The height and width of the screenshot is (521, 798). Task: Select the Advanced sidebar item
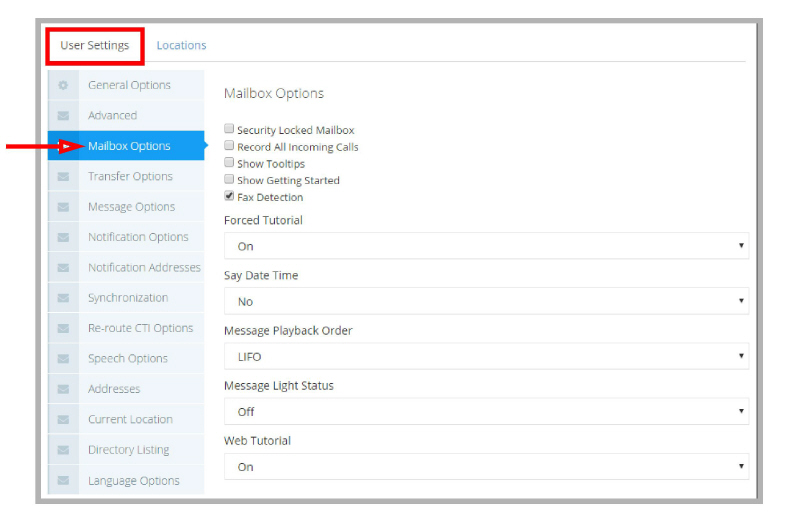click(x=126, y=116)
